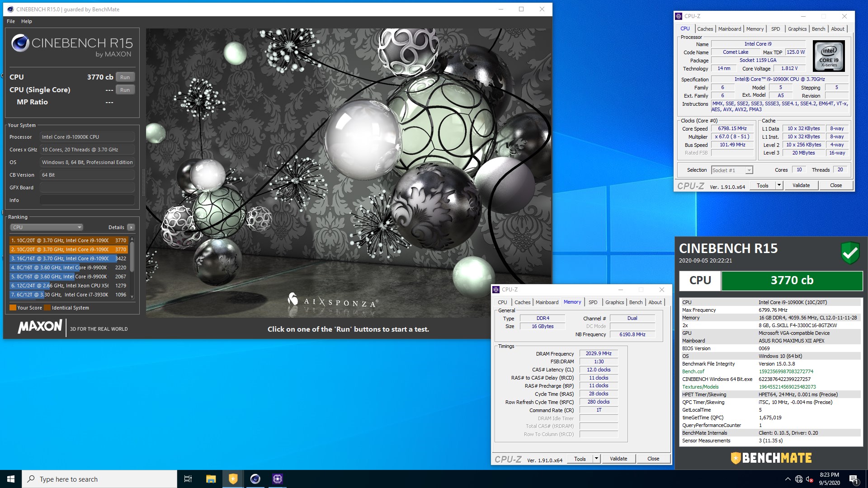Viewport: 868px width, 488px height.
Task: Open Bench tab in top CPU-Z window
Action: (818, 29)
